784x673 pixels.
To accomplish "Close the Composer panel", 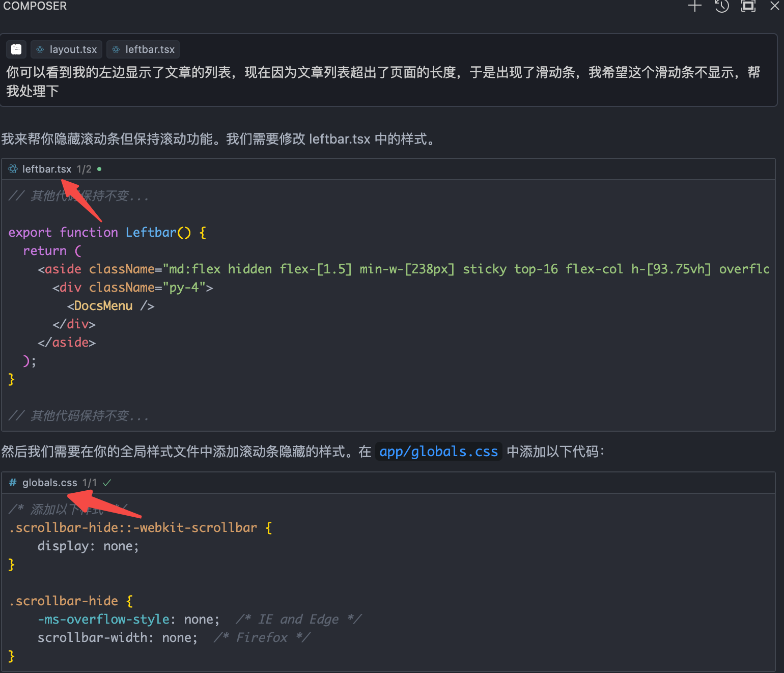I will pyautogui.click(x=774, y=6).
